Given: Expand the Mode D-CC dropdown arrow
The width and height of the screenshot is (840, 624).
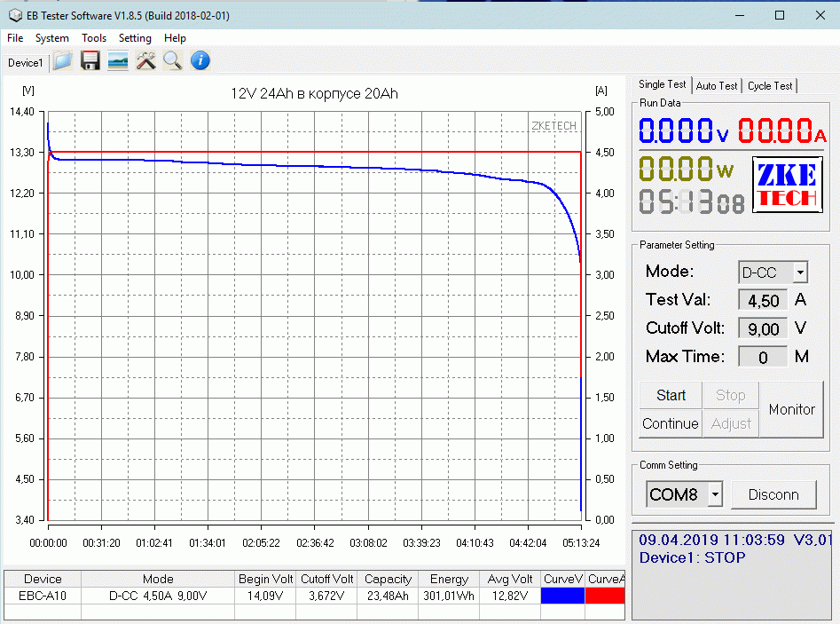Looking at the screenshot, I should click(800, 273).
